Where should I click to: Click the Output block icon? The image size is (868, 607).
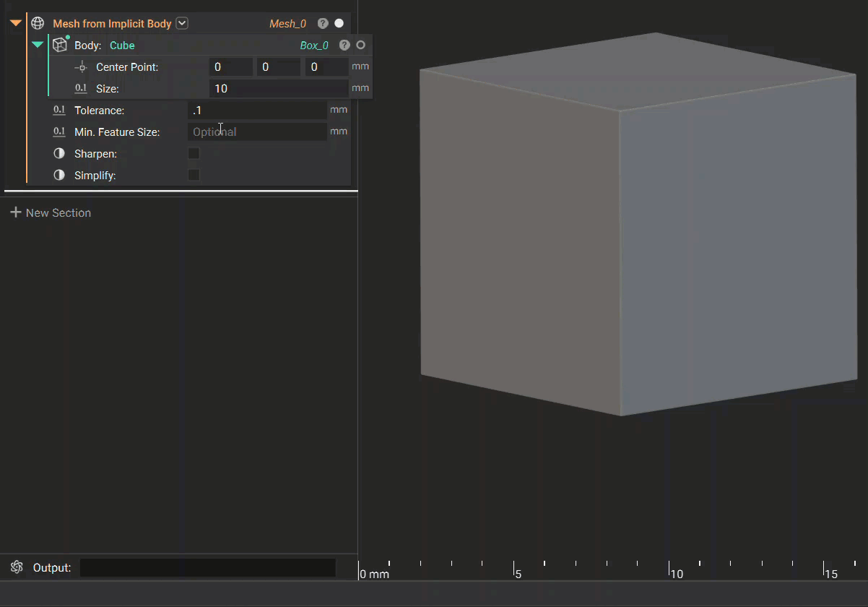(x=17, y=567)
